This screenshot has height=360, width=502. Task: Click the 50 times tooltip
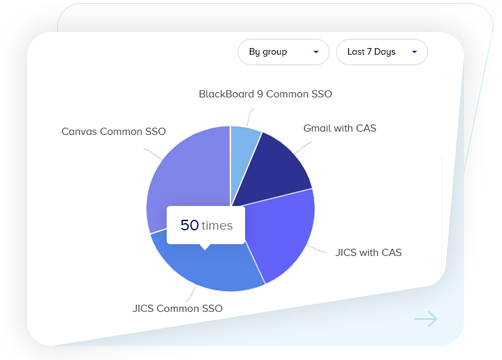[206, 226]
